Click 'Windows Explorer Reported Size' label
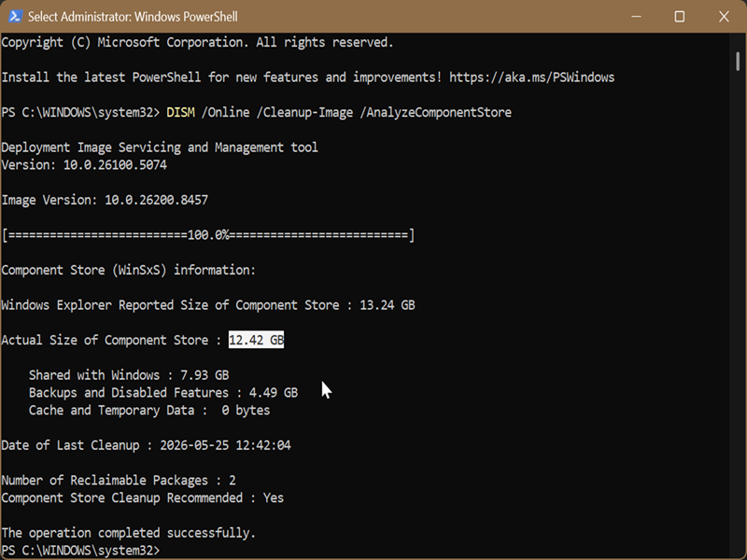Screen dimensions: 747x560 170,305
